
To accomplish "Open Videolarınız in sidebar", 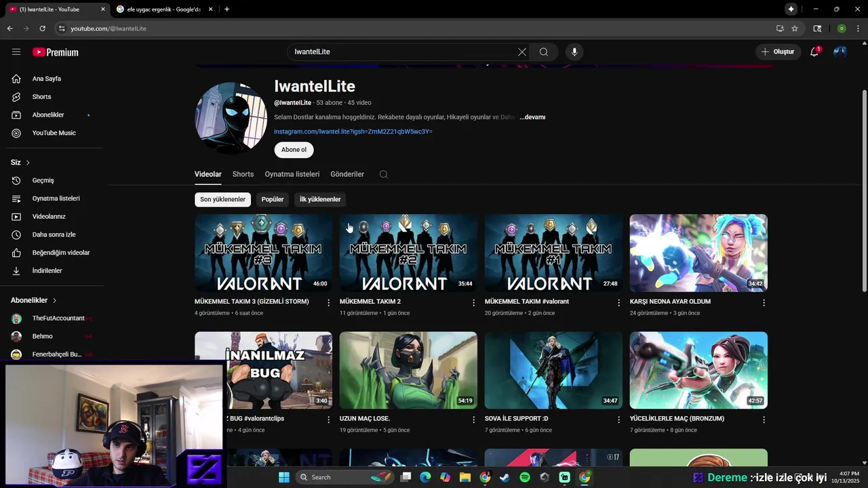I will [x=49, y=217].
